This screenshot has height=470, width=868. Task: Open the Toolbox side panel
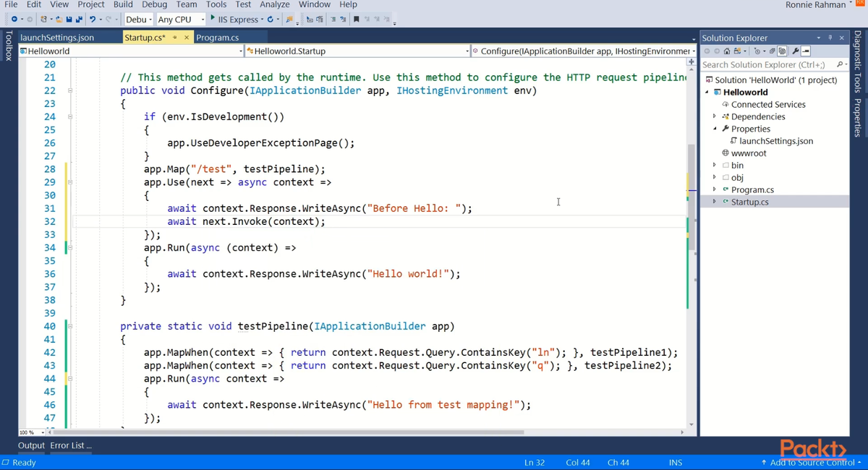(x=8, y=46)
